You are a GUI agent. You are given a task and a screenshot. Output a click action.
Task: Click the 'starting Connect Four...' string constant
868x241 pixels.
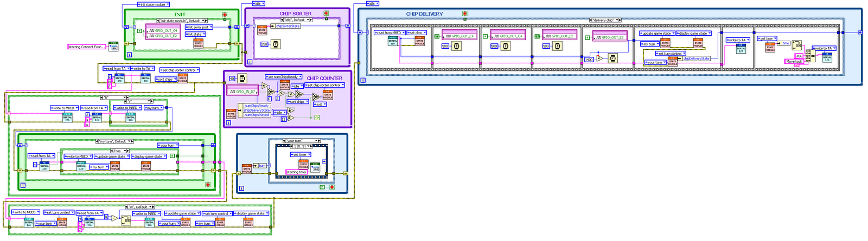coord(86,47)
